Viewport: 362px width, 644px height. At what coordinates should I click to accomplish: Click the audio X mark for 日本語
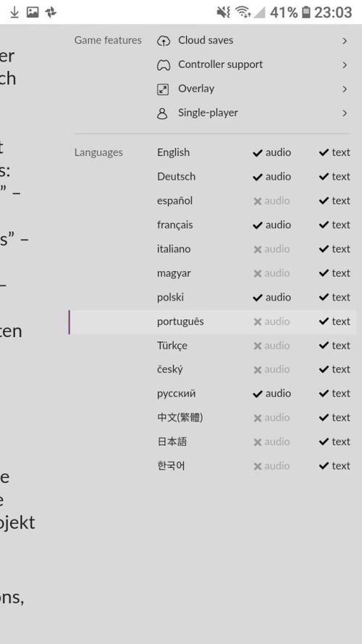pos(257,443)
